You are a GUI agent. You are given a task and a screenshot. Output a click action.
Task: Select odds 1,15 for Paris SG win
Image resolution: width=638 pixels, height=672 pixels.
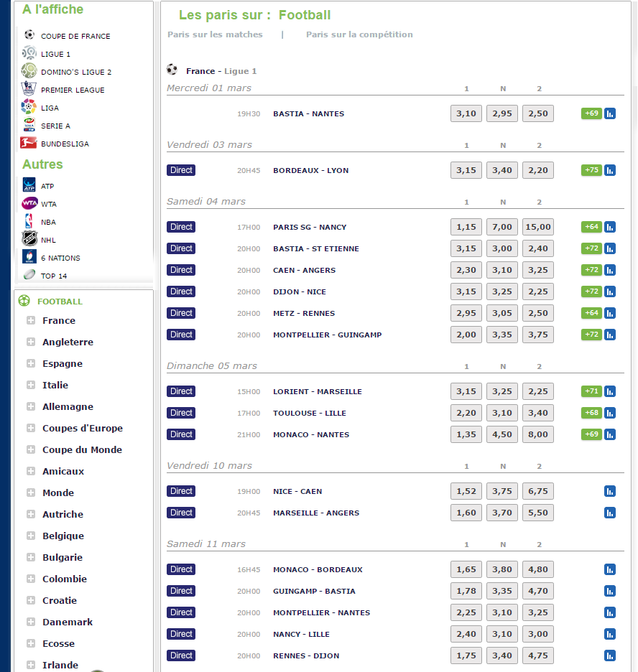(466, 226)
